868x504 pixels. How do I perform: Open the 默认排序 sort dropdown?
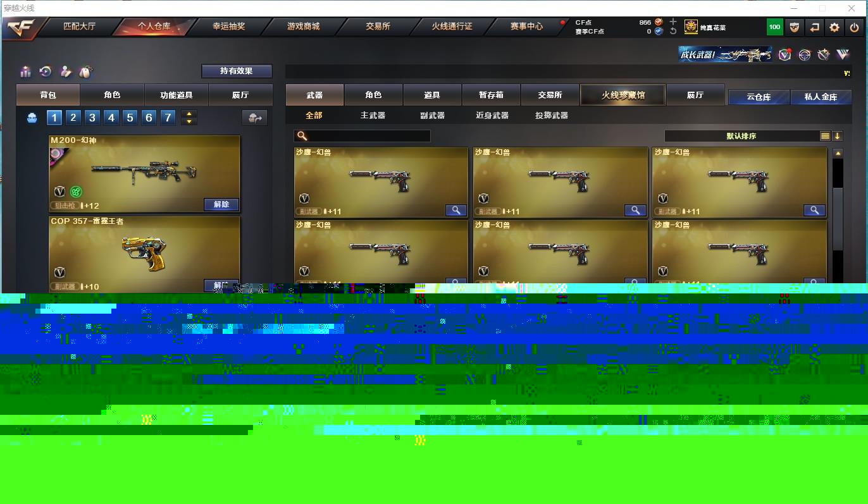pyautogui.click(x=741, y=136)
